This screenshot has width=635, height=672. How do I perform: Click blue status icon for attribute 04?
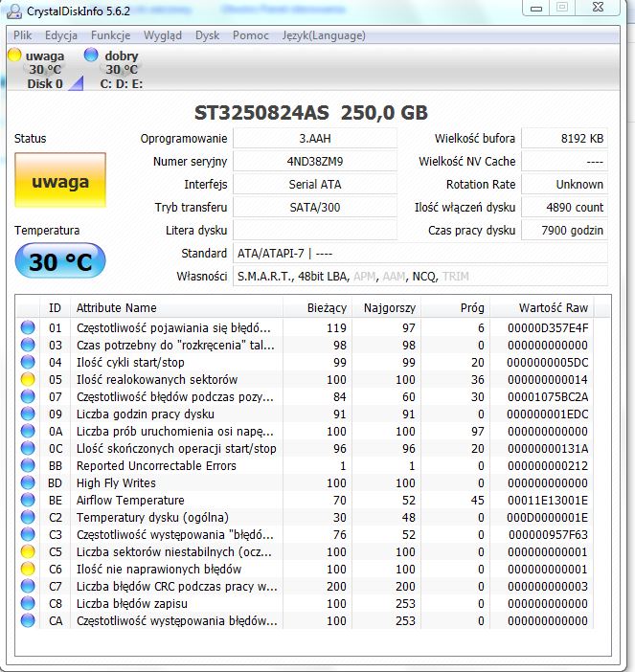pyautogui.click(x=28, y=362)
